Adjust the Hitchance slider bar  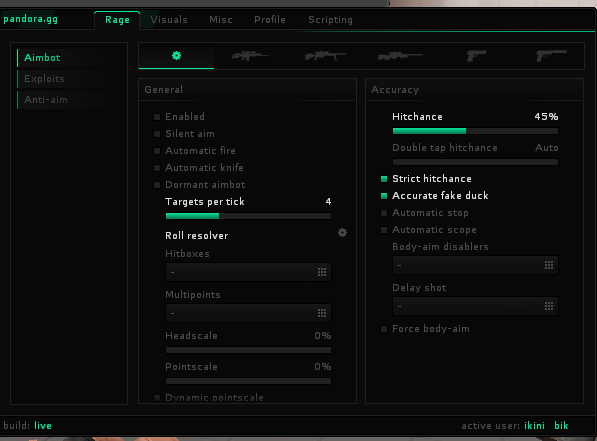475,131
